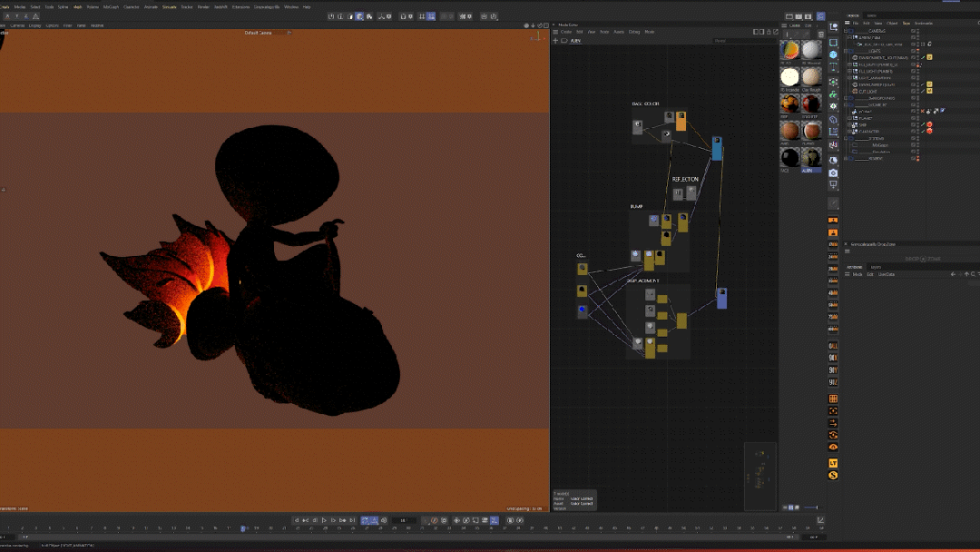Click the blue sphere primitive icon
This screenshot has height=552, width=980.
(833, 55)
